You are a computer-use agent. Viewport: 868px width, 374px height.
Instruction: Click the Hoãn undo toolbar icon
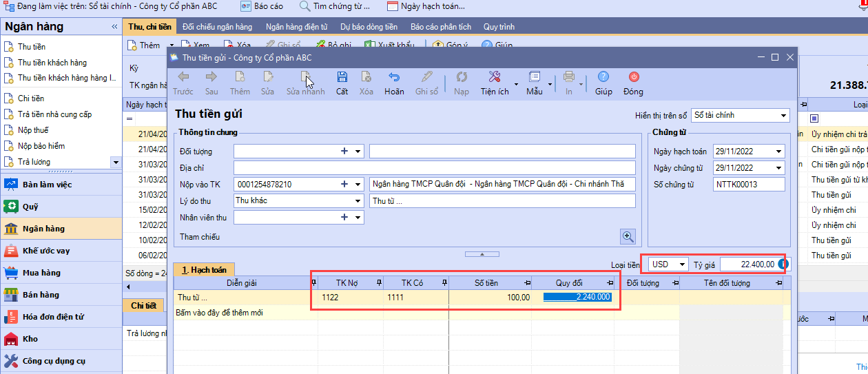tap(394, 77)
